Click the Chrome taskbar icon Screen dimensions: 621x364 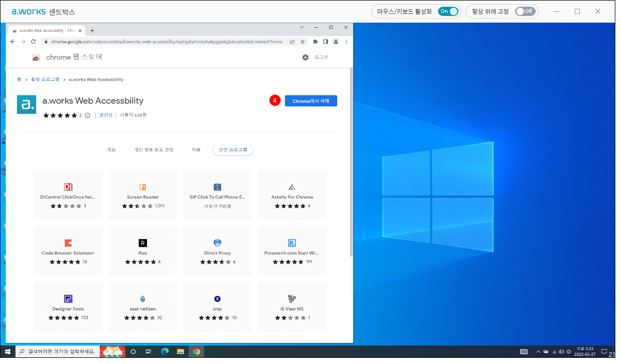[x=196, y=352]
